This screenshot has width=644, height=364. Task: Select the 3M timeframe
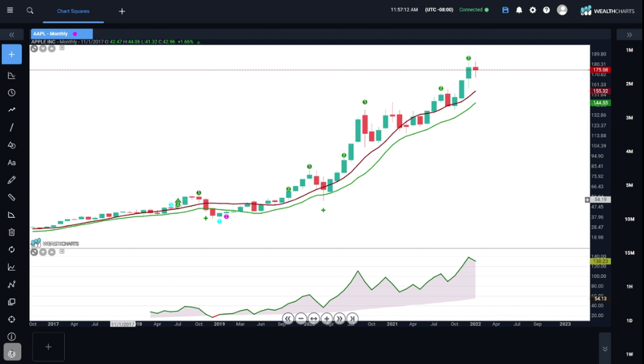[x=629, y=118]
